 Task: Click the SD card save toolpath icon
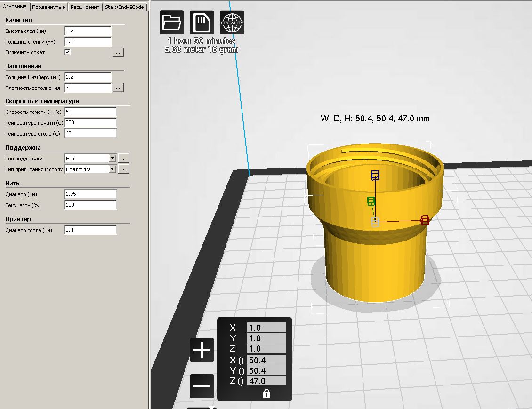coord(202,23)
